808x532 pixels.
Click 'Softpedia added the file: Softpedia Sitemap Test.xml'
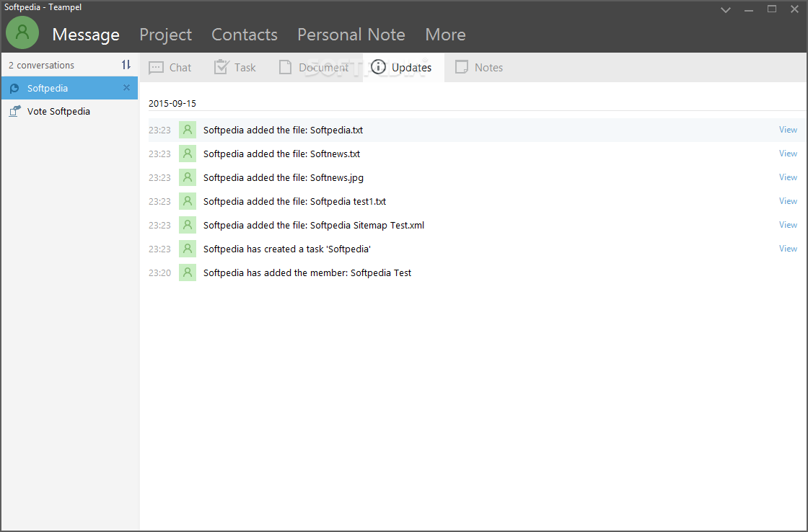pyautogui.click(x=314, y=225)
